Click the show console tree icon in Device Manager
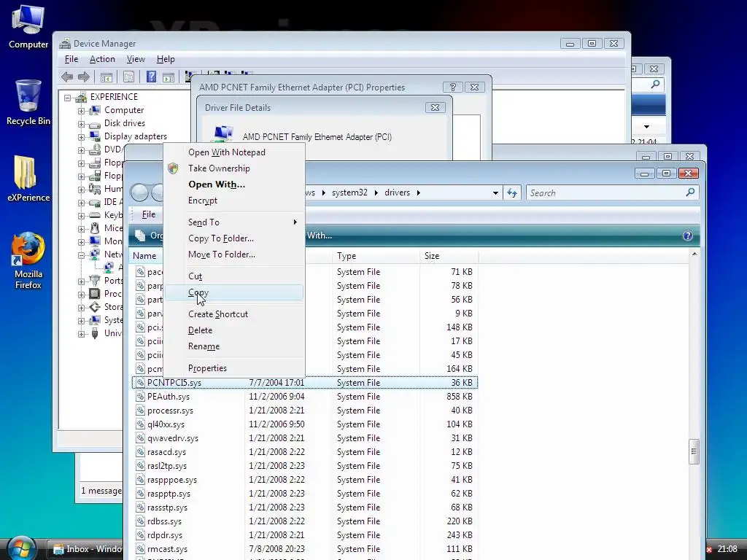This screenshot has height=560, width=747. (x=107, y=77)
